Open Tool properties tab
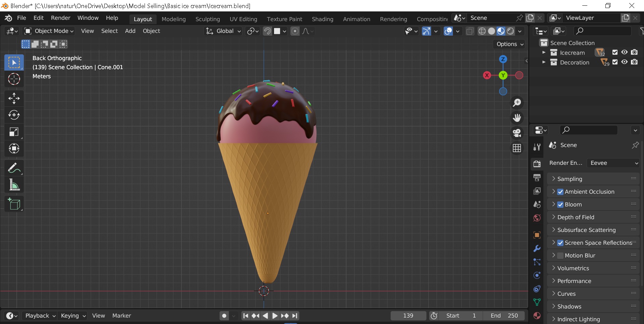644x324 pixels. coord(537,147)
